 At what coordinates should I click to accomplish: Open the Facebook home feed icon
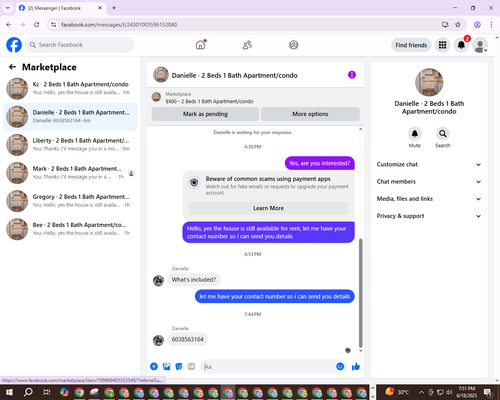coord(200,45)
